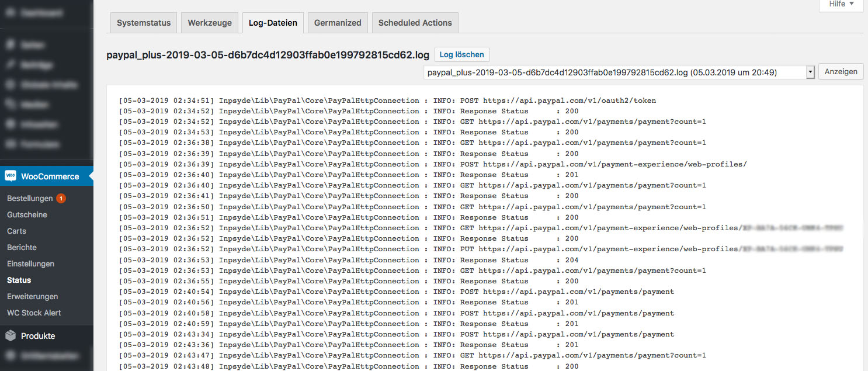Select the Log-Dateien tab
Screen dimensions: 868x371
coord(273,23)
